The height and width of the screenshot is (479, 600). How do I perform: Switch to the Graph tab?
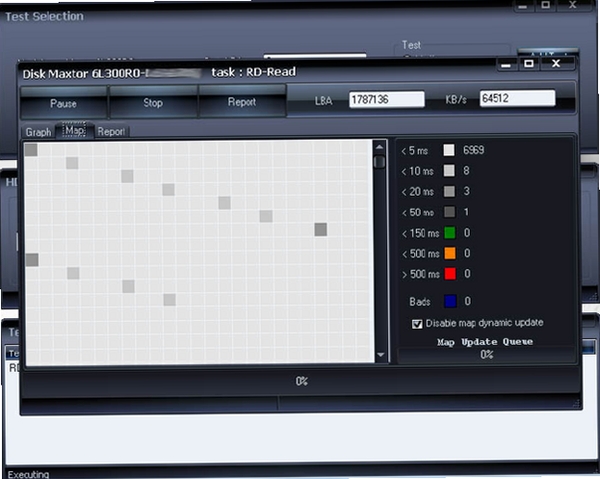(38, 132)
